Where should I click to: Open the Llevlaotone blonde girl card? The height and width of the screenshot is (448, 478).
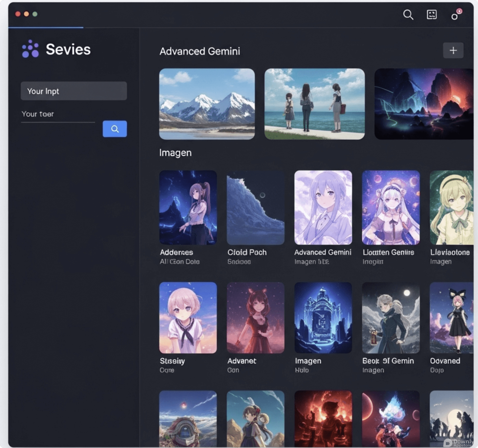[452, 207]
